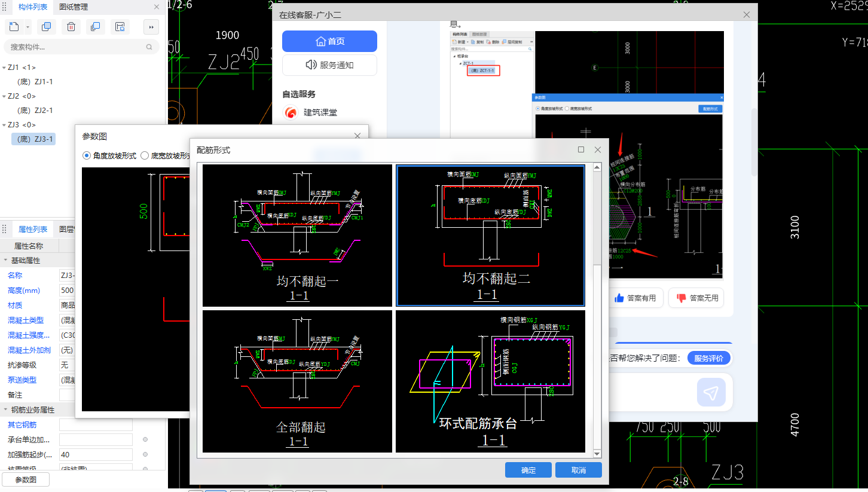Viewport: 868px width, 492px height.
Task: Switch to the 图纸管理 tab
Action: pos(74,7)
